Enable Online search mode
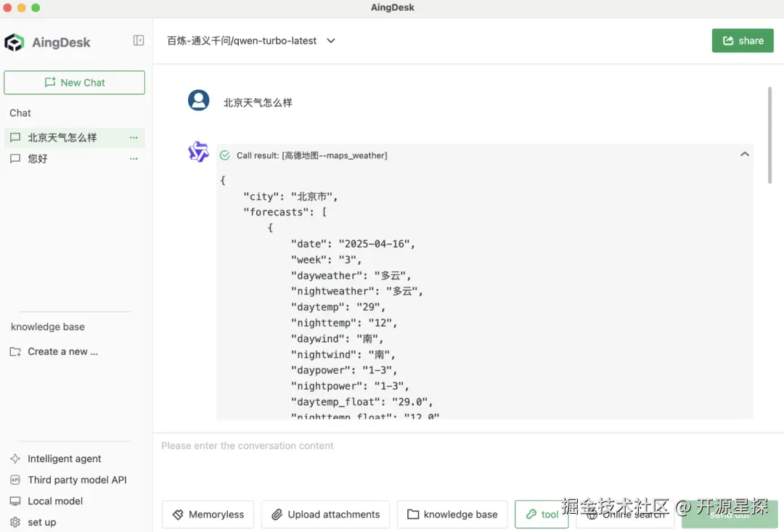784x532 pixels. pyautogui.click(x=625, y=514)
